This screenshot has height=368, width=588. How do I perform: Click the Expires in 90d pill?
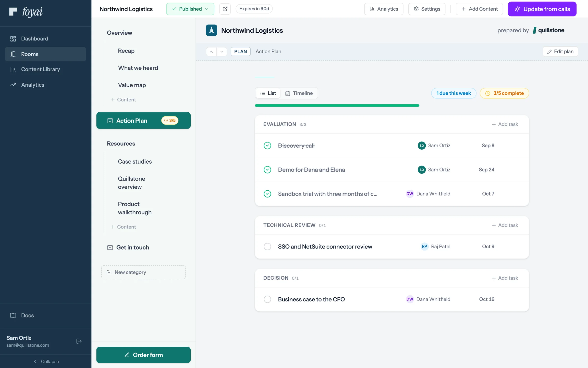pyautogui.click(x=254, y=9)
